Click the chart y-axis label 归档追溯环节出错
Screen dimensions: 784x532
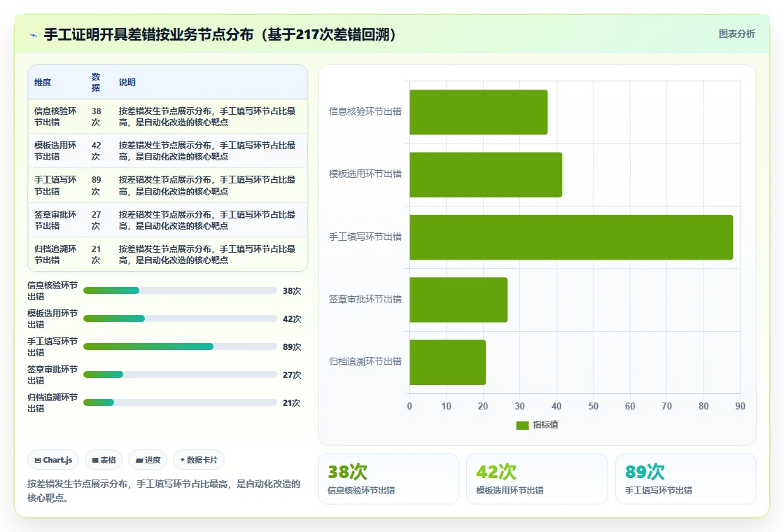click(365, 361)
